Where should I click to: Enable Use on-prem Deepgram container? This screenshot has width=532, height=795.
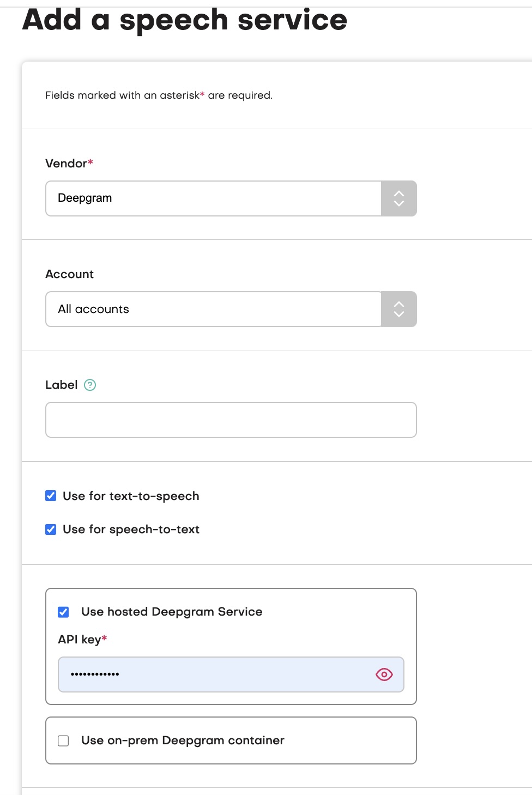click(x=63, y=740)
